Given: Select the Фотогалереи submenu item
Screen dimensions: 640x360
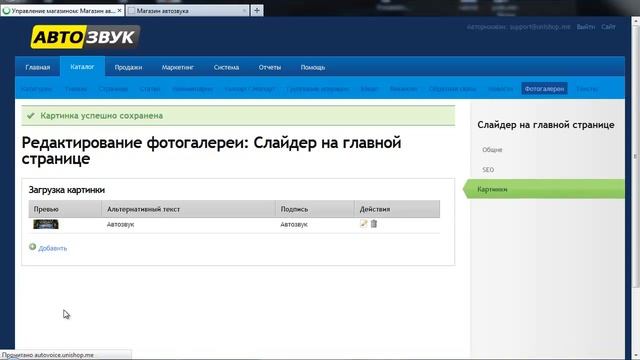Looking at the screenshot, I should (x=544, y=89).
